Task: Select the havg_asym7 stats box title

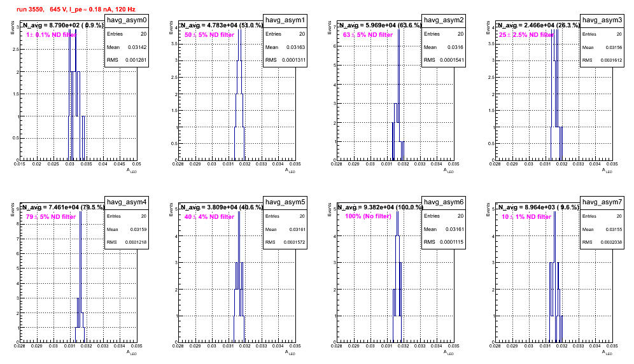Action: [602, 202]
